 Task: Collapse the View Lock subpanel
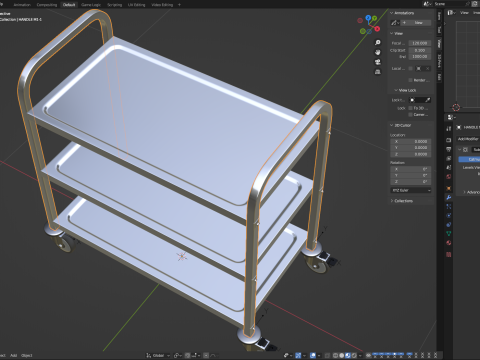(396, 90)
